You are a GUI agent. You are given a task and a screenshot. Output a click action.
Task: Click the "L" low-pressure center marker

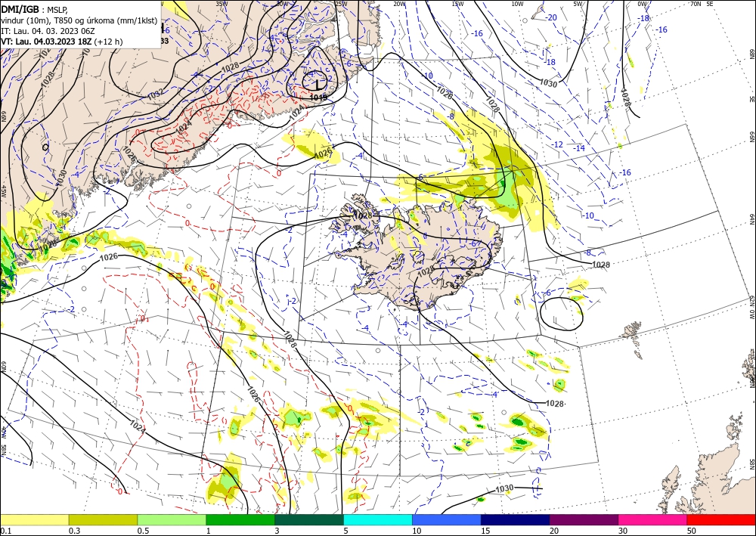pyautogui.click(x=318, y=85)
